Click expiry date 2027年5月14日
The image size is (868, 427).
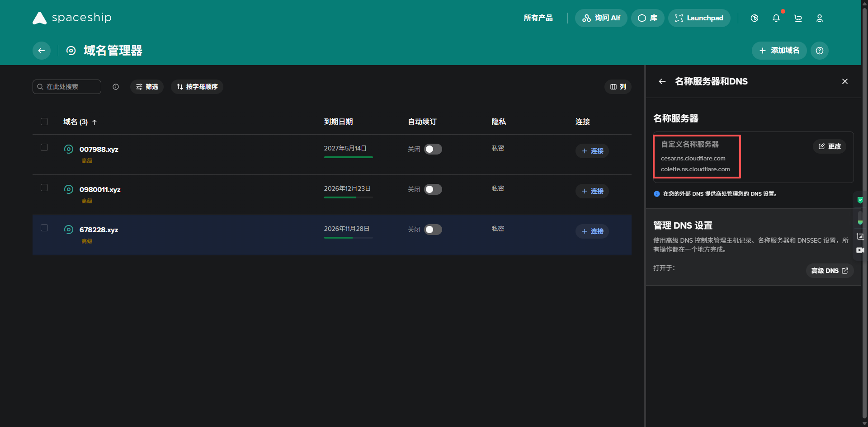coord(345,148)
